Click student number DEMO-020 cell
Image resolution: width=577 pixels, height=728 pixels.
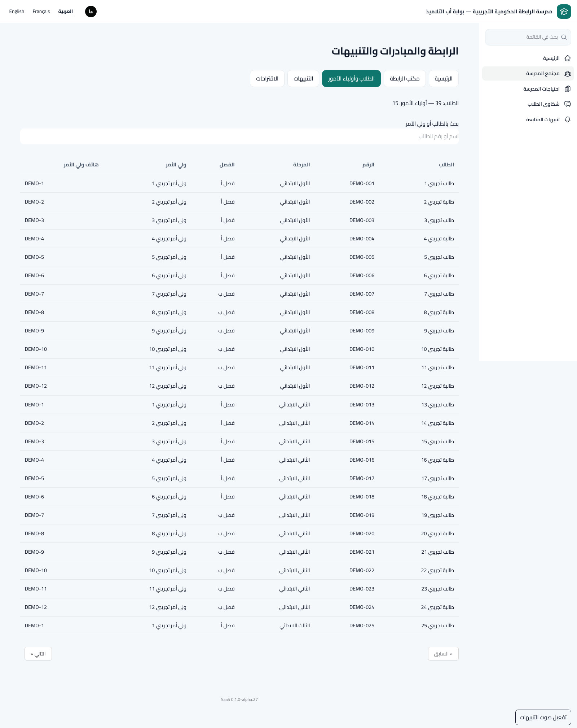(362, 533)
